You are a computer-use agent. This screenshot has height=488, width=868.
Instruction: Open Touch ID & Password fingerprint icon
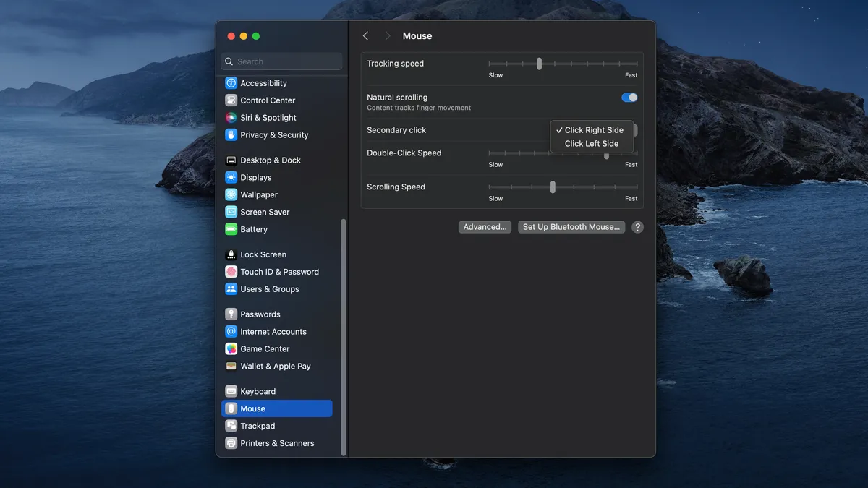pyautogui.click(x=231, y=272)
